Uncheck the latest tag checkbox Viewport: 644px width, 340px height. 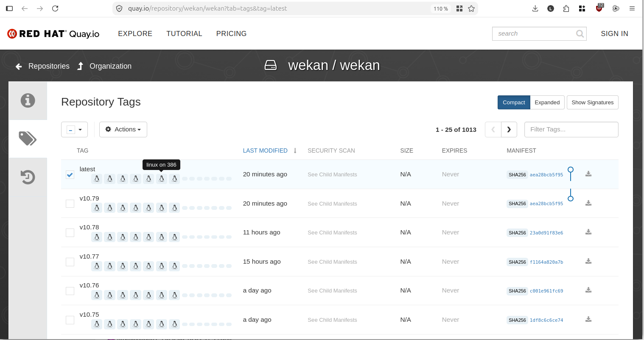[x=70, y=175]
